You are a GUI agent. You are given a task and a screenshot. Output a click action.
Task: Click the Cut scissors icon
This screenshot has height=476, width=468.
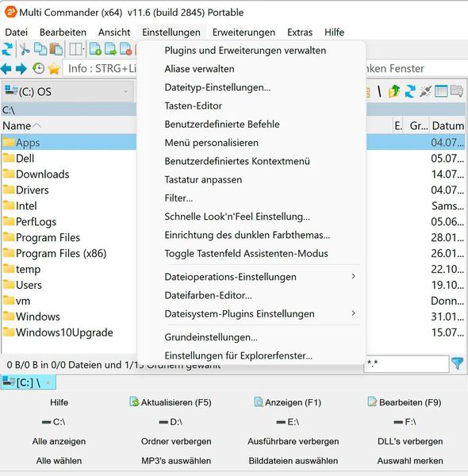pos(25,49)
